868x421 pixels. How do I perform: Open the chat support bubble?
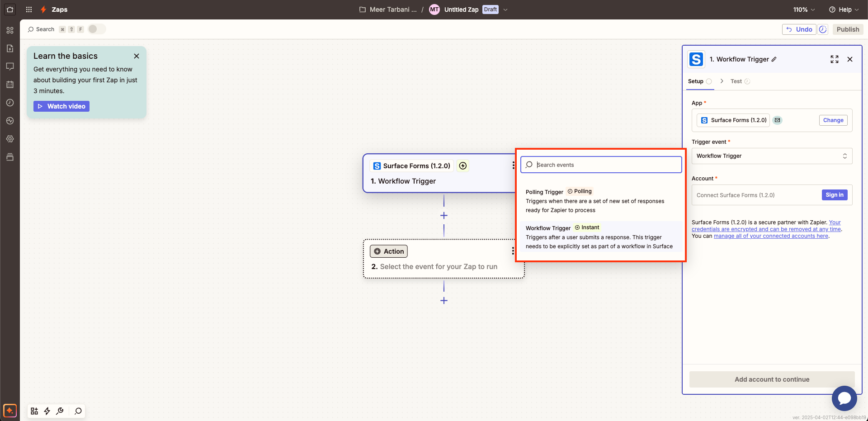[844, 398]
